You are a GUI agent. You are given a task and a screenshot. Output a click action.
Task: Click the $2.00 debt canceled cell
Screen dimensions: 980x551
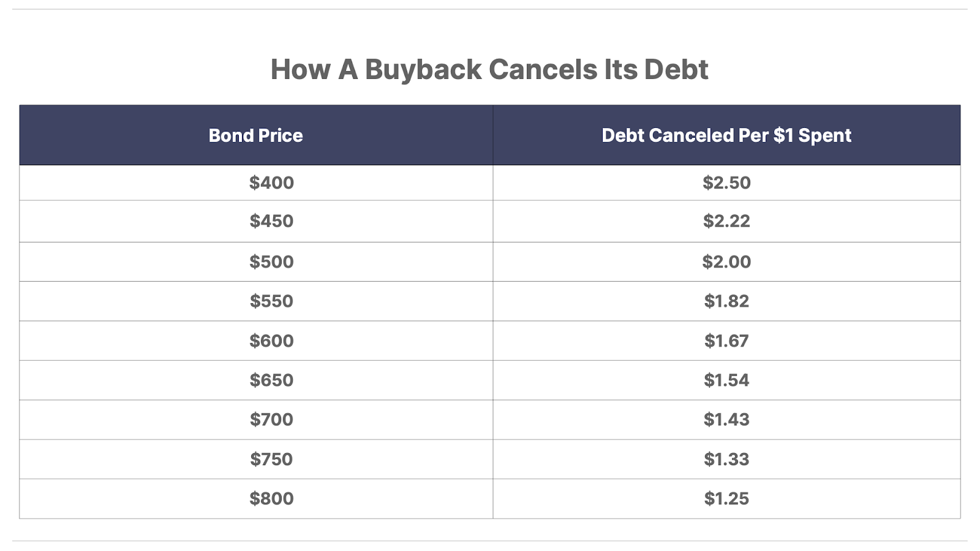[x=726, y=262]
